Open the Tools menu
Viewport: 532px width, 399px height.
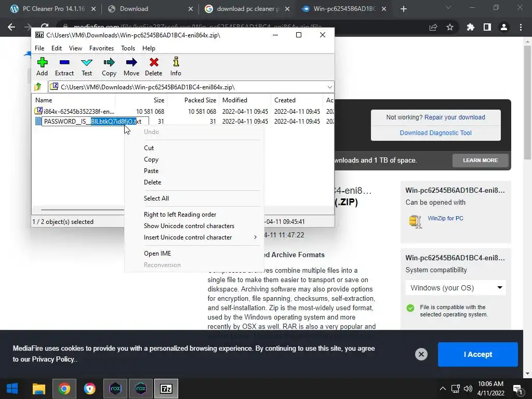click(x=128, y=48)
